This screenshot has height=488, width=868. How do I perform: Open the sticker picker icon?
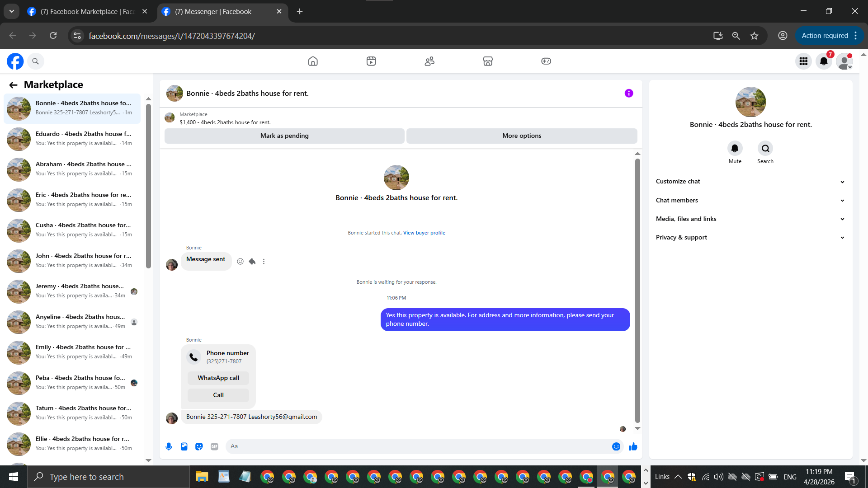(x=199, y=446)
